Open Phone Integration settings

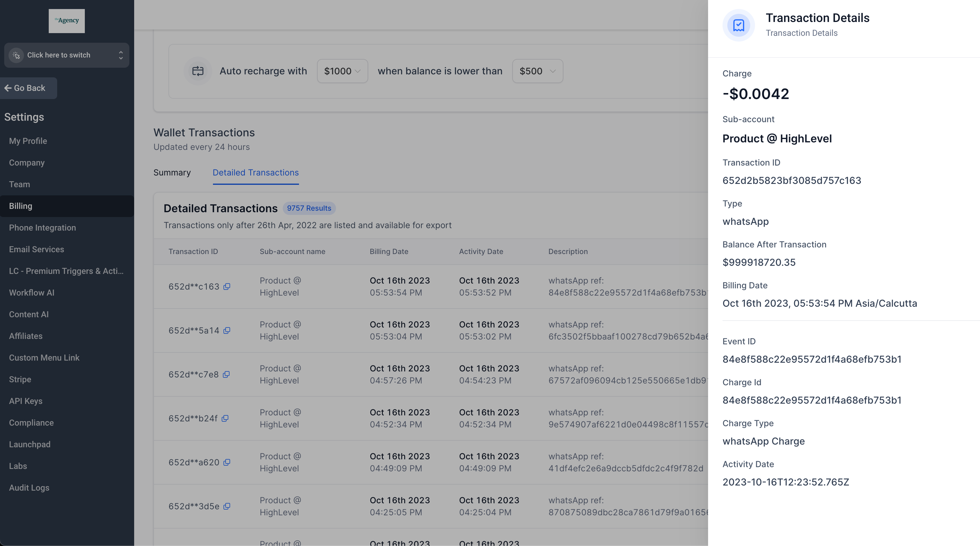coord(43,228)
